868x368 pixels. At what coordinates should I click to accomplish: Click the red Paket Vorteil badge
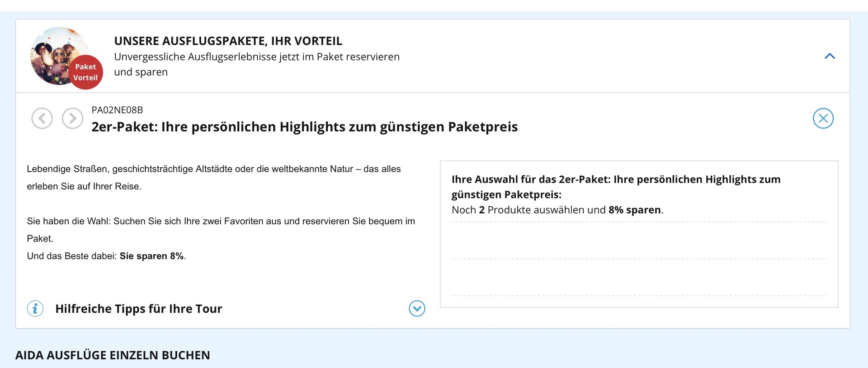point(85,72)
